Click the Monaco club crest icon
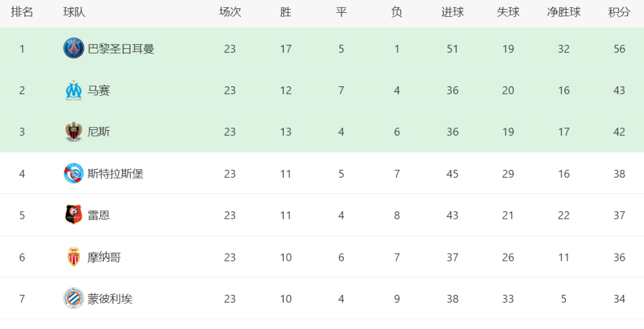Screen dimensions: 644x329 point(74,257)
